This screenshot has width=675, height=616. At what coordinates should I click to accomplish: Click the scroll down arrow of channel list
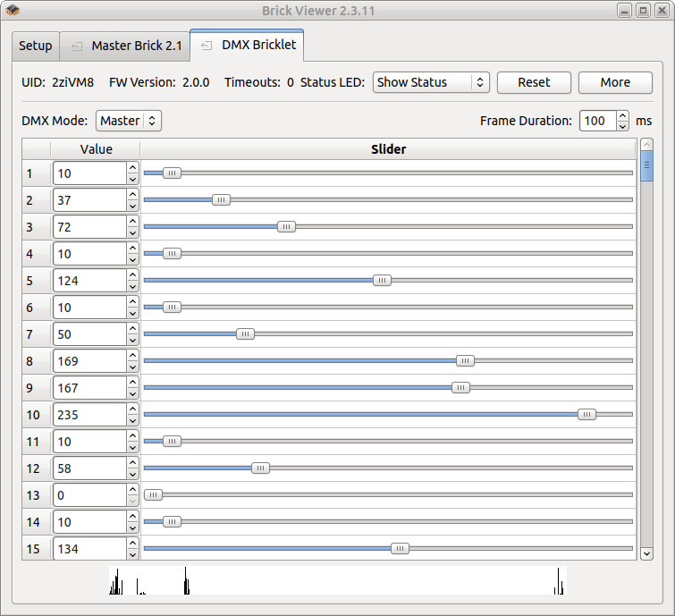point(647,553)
